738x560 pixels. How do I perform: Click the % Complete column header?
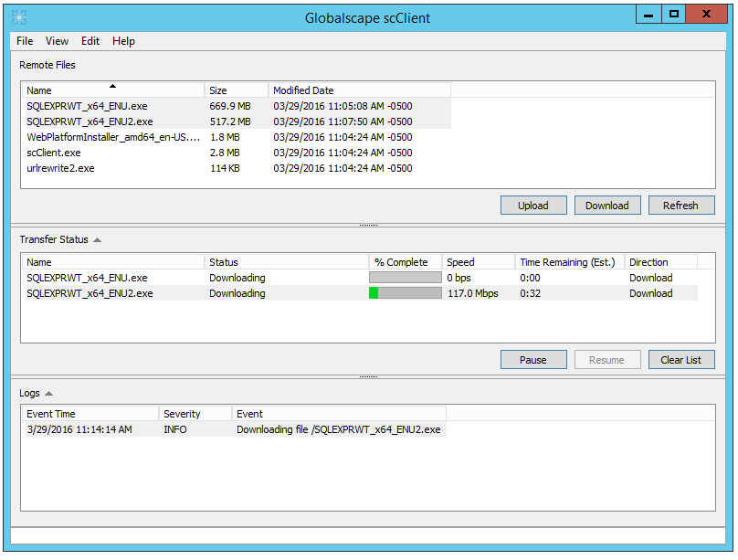(x=406, y=262)
